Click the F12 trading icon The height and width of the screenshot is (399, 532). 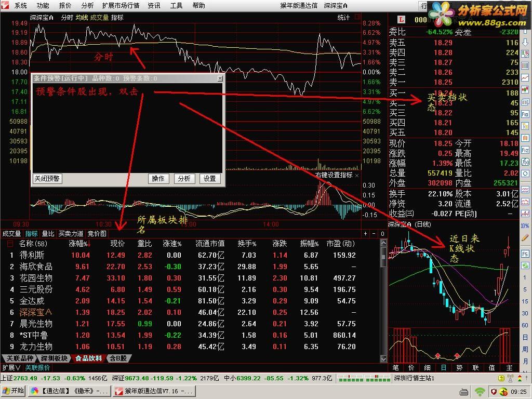click(525, 150)
